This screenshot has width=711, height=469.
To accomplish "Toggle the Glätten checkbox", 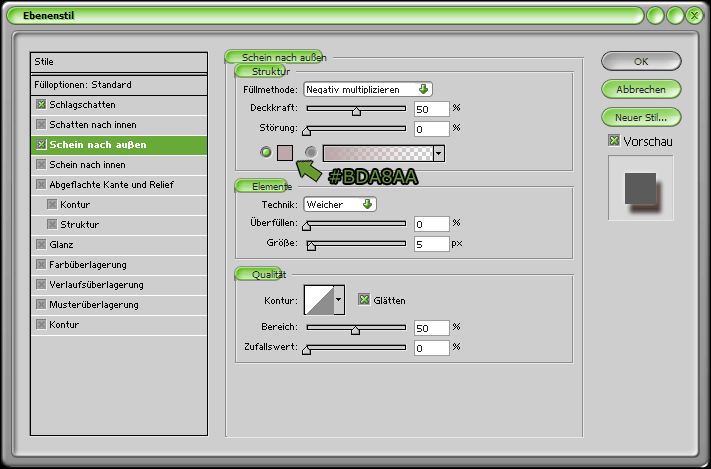I will pyautogui.click(x=364, y=299).
